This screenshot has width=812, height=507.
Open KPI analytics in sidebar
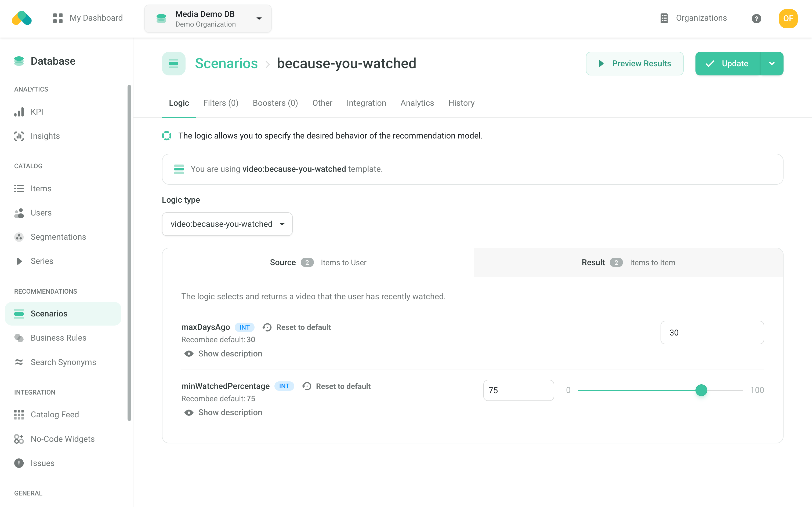tap(37, 112)
